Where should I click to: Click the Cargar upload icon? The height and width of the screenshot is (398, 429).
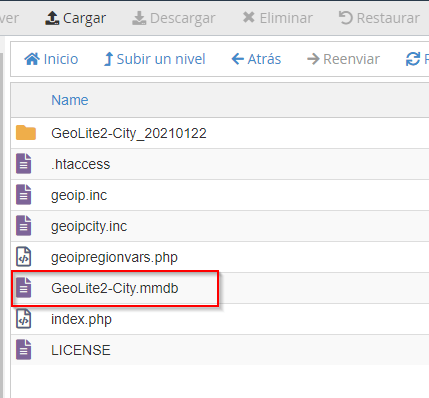point(52,18)
